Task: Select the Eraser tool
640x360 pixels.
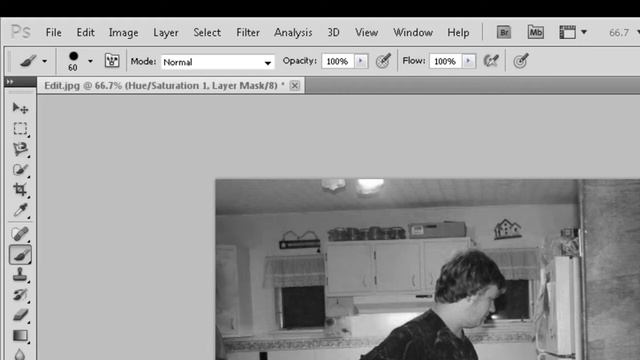Action: (20, 315)
